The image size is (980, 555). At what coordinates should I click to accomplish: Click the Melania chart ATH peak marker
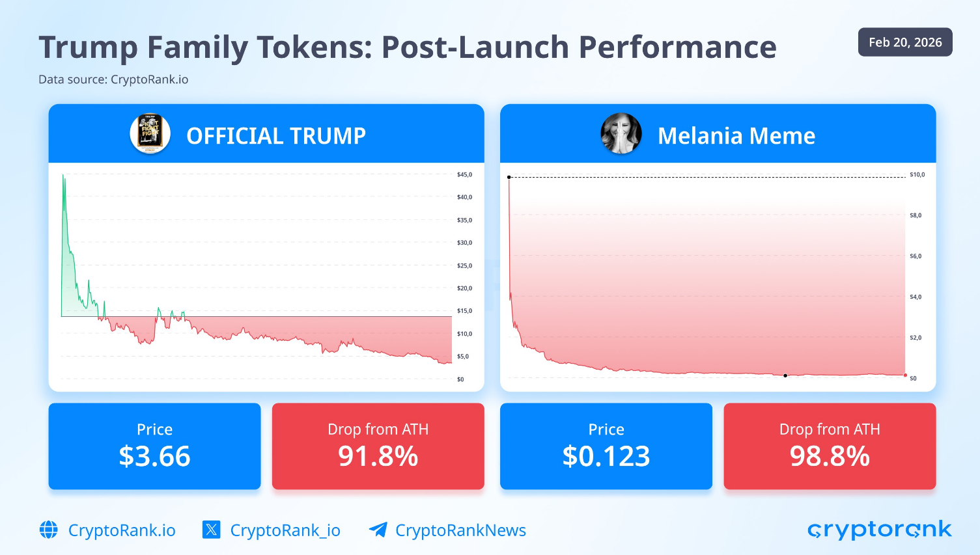509,177
